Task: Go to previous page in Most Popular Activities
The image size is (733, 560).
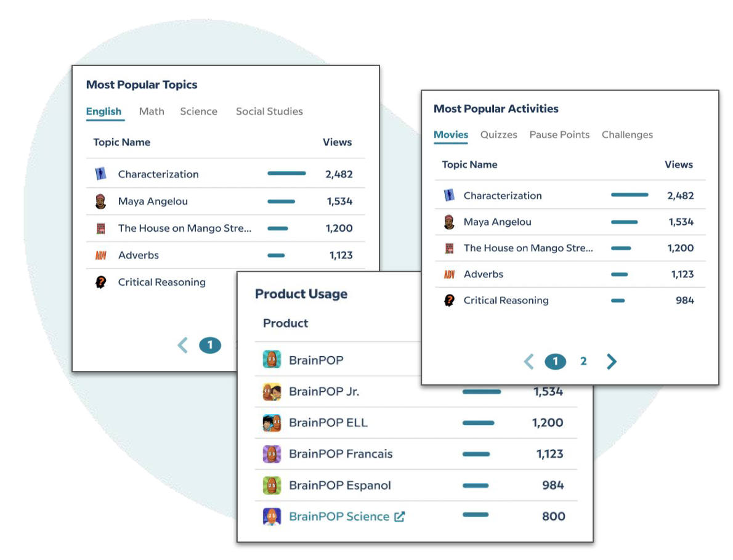Action: pos(528,362)
